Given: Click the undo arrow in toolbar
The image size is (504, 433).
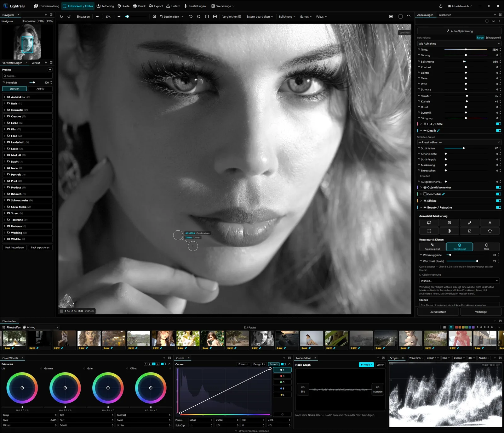Looking at the screenshot, I should (61, 16).
